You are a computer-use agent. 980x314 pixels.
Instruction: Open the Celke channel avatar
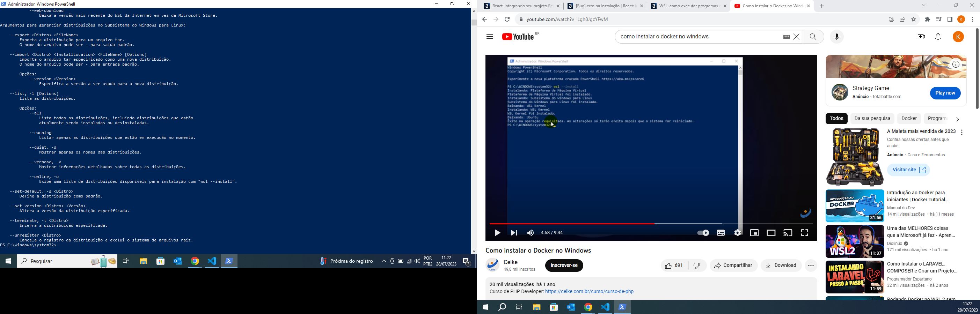tap(493, 266)
